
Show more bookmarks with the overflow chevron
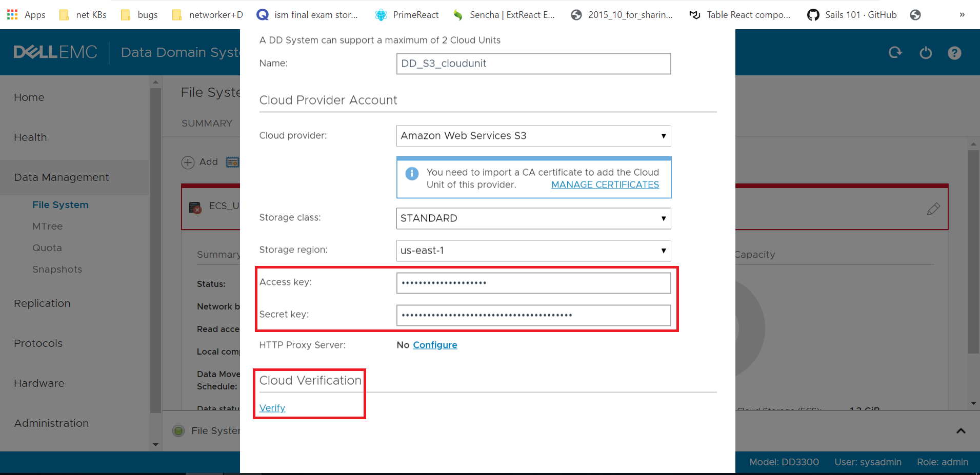962,15
